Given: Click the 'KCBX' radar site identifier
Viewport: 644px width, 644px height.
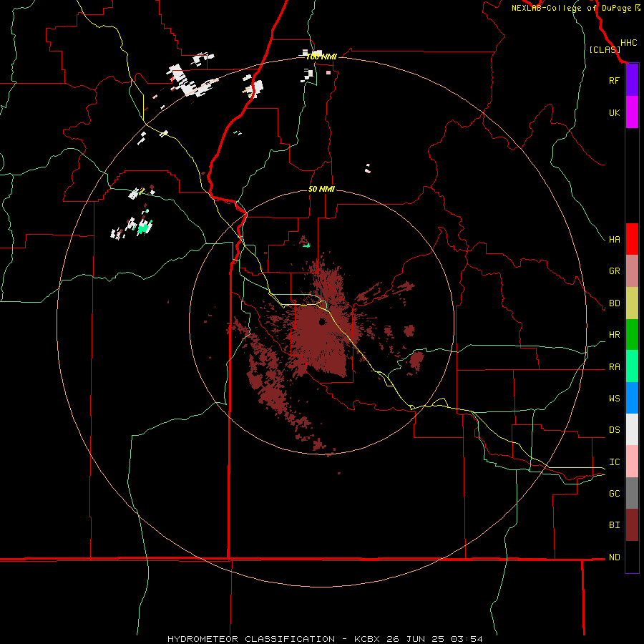Looking at the screenshot, I should 367,639.
